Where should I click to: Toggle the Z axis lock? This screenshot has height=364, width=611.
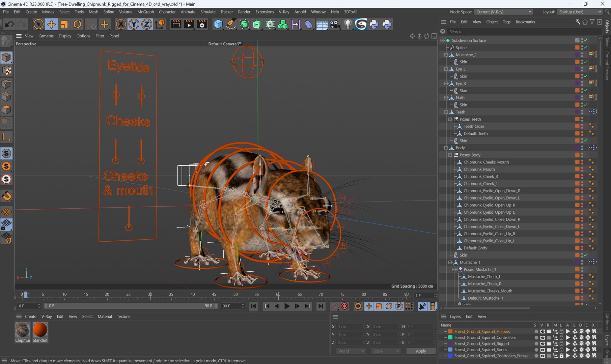point(147,24)
